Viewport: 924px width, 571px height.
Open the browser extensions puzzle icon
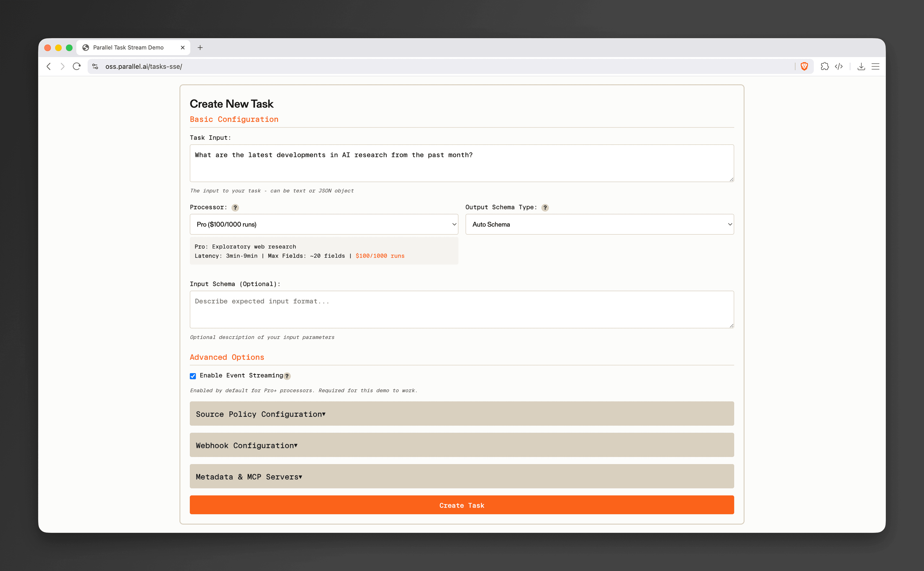(x=825, y=66)
